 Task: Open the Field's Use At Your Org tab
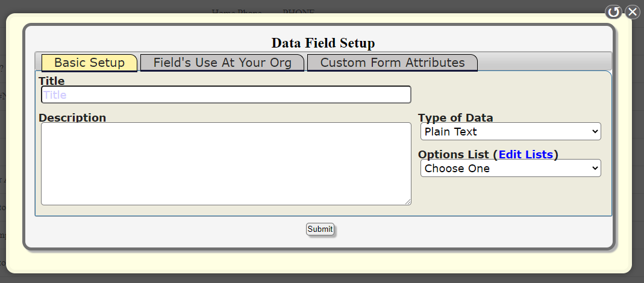(222, 63)
